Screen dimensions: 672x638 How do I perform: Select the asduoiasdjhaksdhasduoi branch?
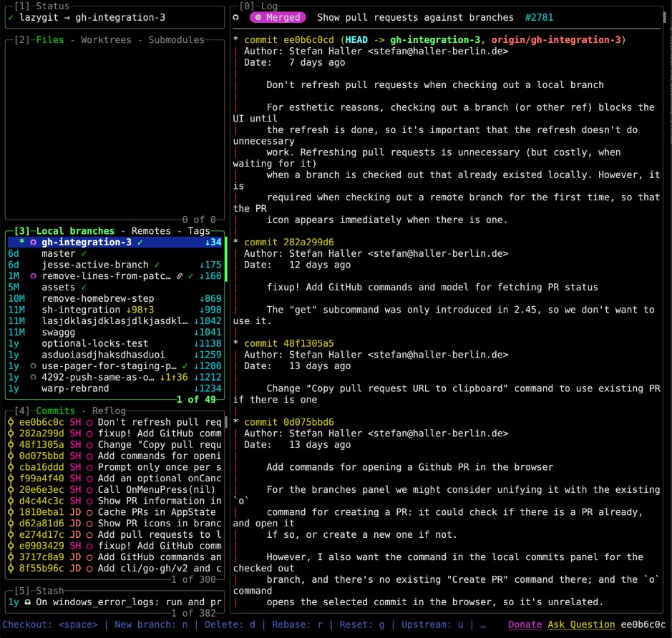pos(115,355)
